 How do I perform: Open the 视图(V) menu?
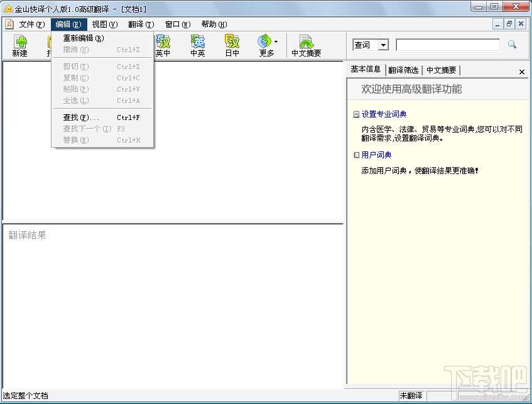(x=105, y=25)
